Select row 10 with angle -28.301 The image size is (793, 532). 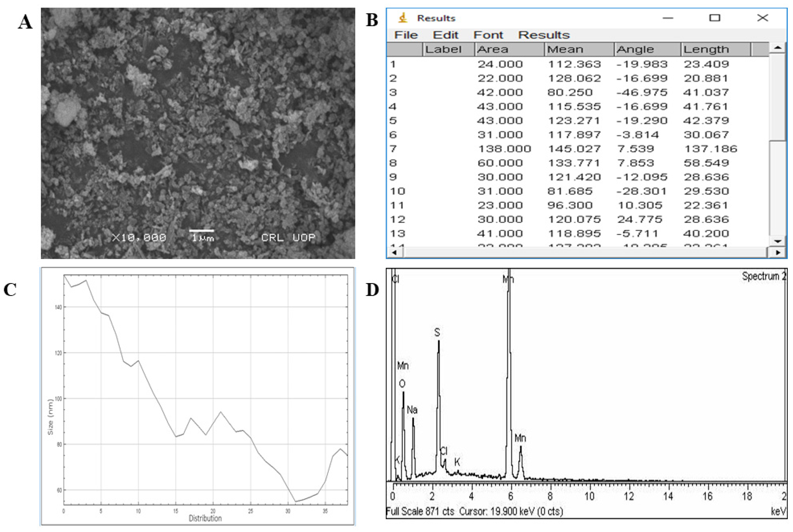click(x=578, y=191)
